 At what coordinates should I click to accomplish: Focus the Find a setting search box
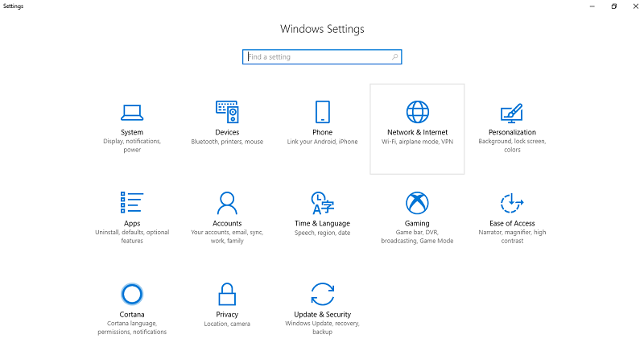coord(322,56)
